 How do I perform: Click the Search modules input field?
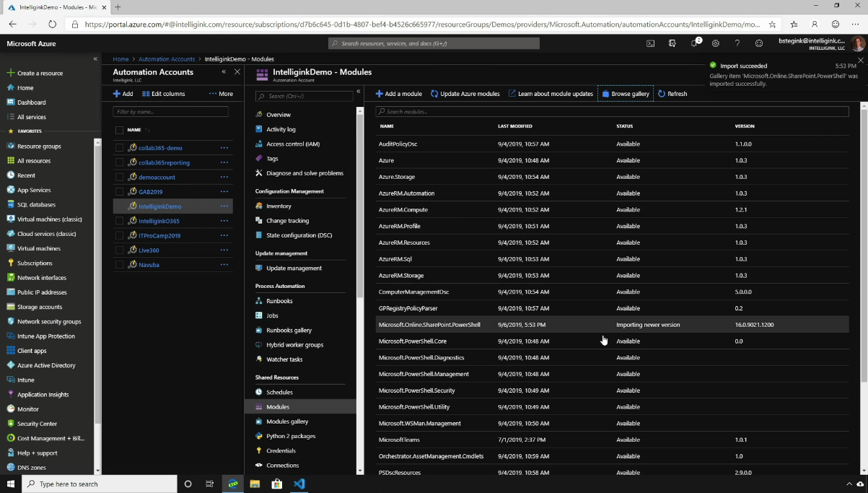tap(612, 112)
